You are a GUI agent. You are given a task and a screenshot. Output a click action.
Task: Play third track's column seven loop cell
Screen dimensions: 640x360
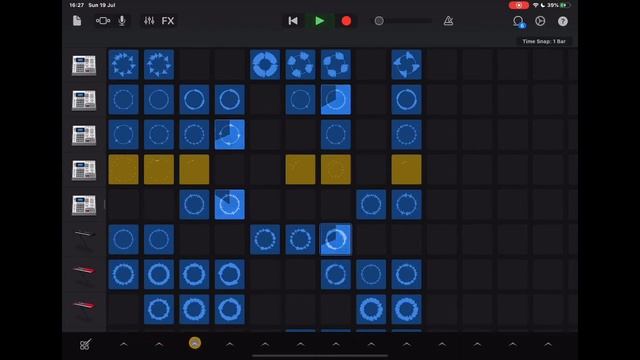coord(336,135)
